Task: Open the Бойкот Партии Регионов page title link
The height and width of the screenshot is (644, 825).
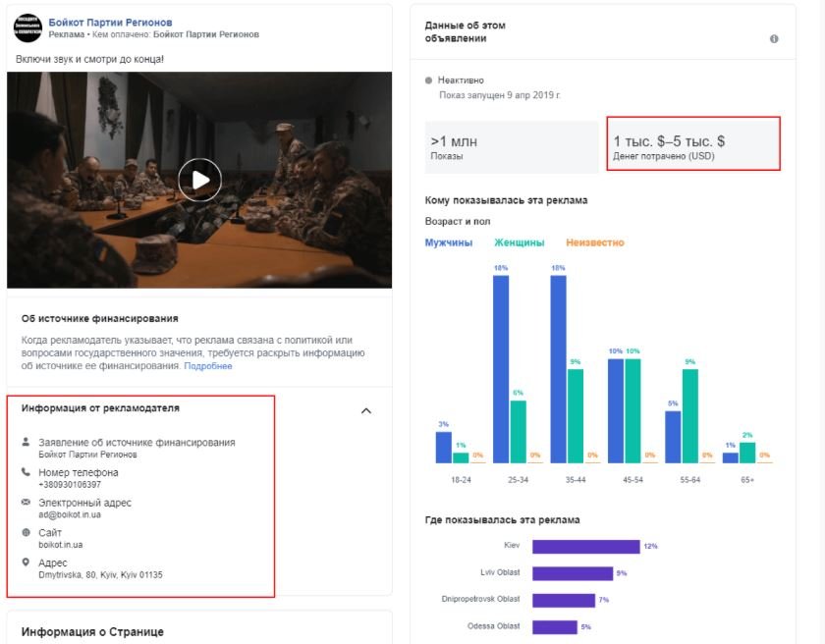Action: pyautogui.click(x=124, y=22)
